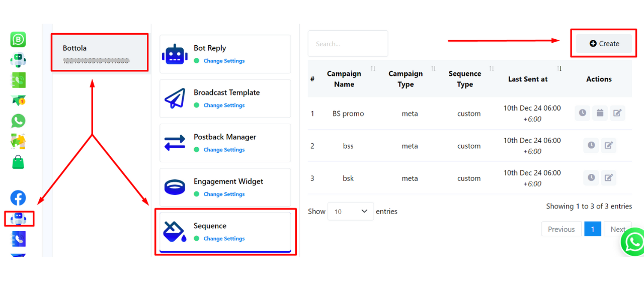The width and height of the screenshot is (644, 294).
Task: Sort table by Campaign Name column
Action: tap(344, 79)
